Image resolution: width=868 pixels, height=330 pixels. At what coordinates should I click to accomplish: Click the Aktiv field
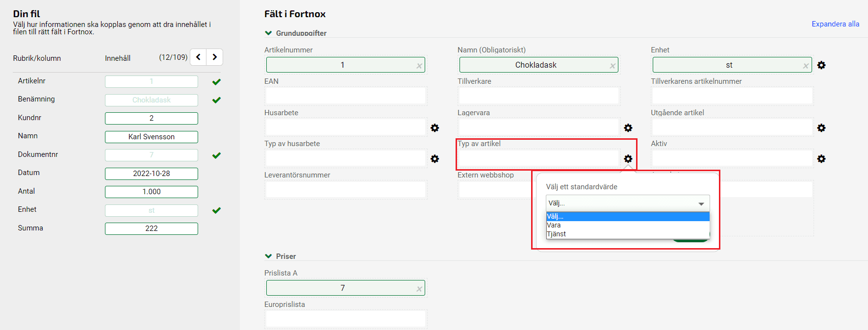click(x=732, y=158)
